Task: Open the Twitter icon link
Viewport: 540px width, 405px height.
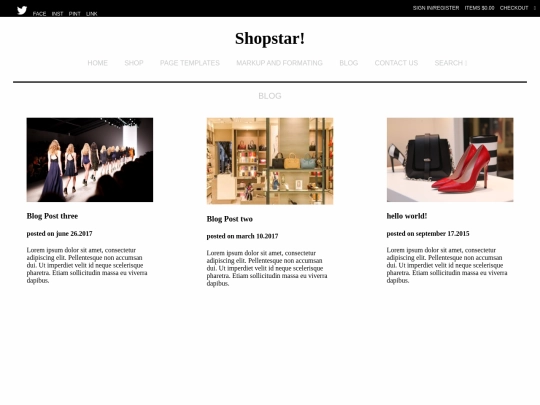Action: click(x=22, y=10)
